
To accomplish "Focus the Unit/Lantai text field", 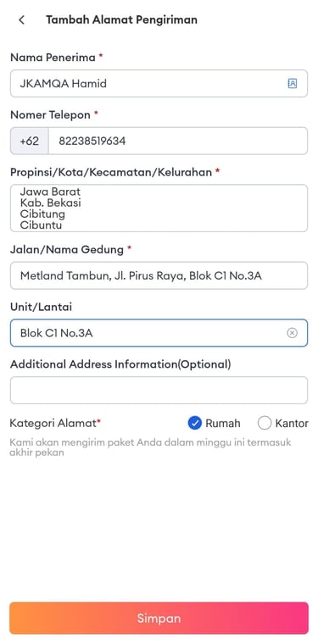I will (x=159, y=333).
